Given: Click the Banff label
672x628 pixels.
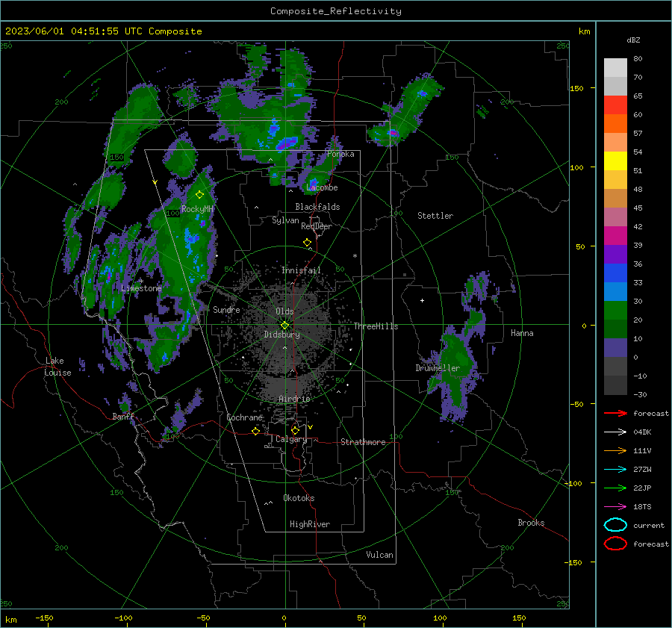Looking at the screenshot, I should [x=123, y=417].
